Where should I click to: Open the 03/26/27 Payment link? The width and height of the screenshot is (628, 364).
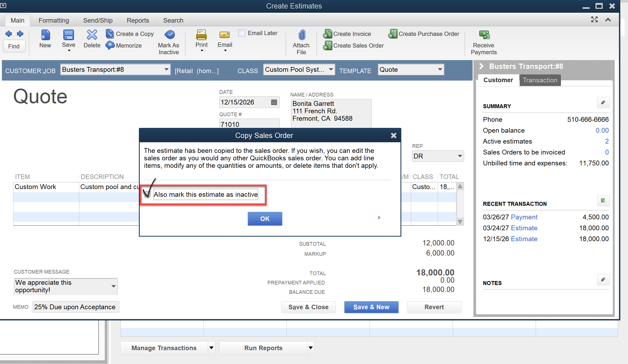tap(524, 217)
